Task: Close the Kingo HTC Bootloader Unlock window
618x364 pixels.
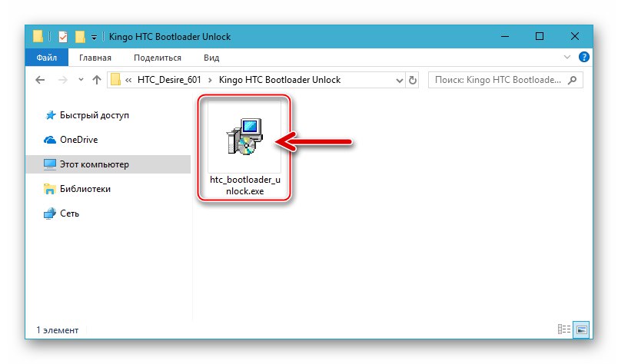Action: point(575,36)
